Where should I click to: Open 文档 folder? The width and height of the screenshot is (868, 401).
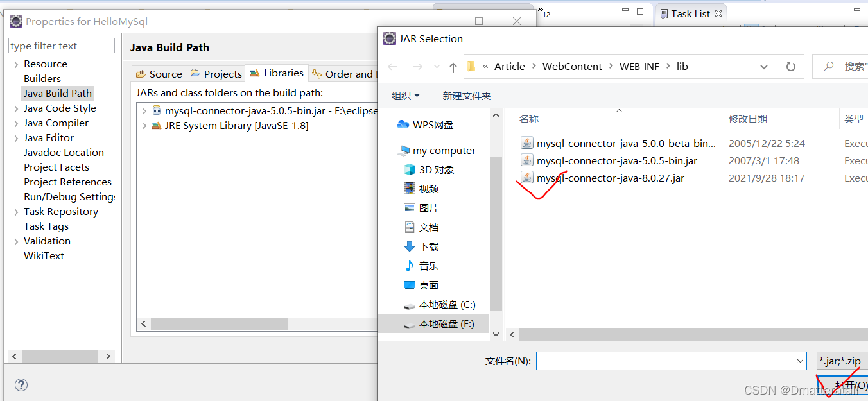click(x=421, y=227)
